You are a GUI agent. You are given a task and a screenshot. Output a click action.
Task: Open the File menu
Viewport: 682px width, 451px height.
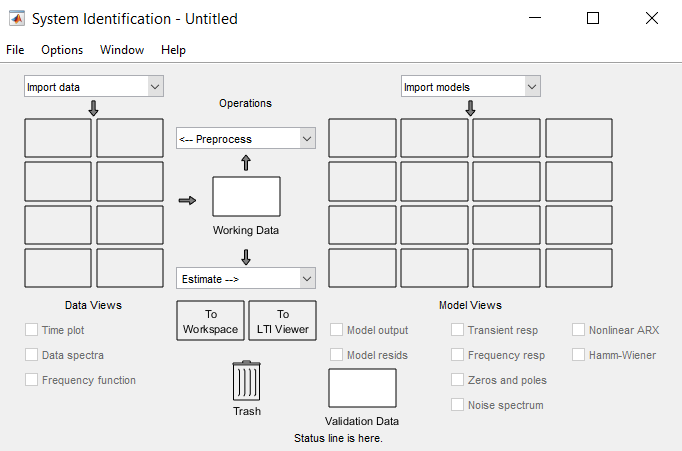[x=15, y=50]
